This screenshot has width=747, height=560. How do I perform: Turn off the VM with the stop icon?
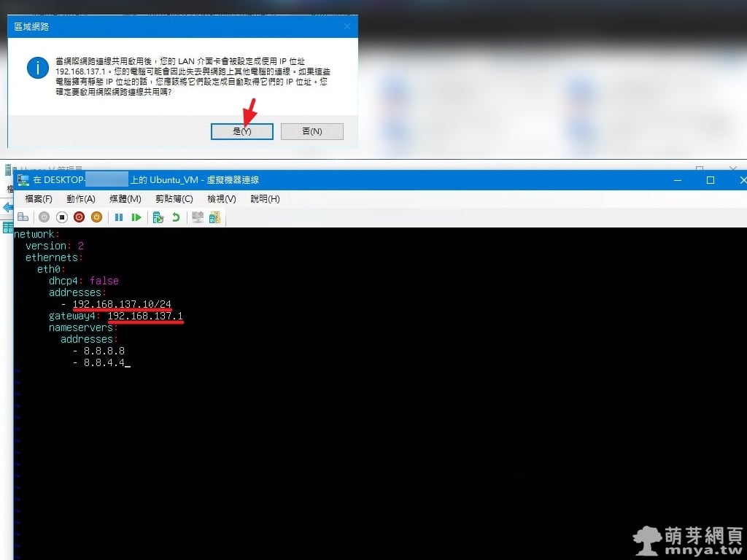61,217
